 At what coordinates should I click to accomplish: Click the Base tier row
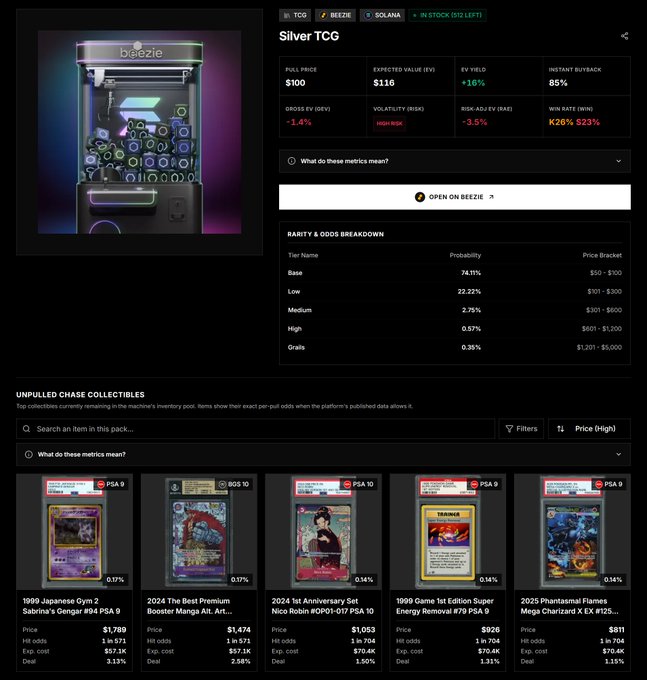coord(454,273)
